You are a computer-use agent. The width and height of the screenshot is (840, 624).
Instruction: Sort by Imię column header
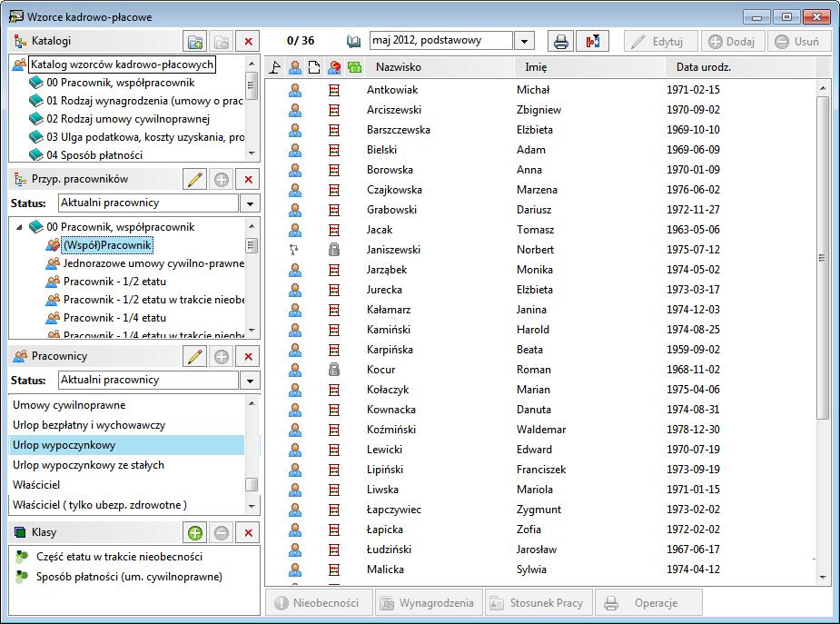[x=536, y=67]
